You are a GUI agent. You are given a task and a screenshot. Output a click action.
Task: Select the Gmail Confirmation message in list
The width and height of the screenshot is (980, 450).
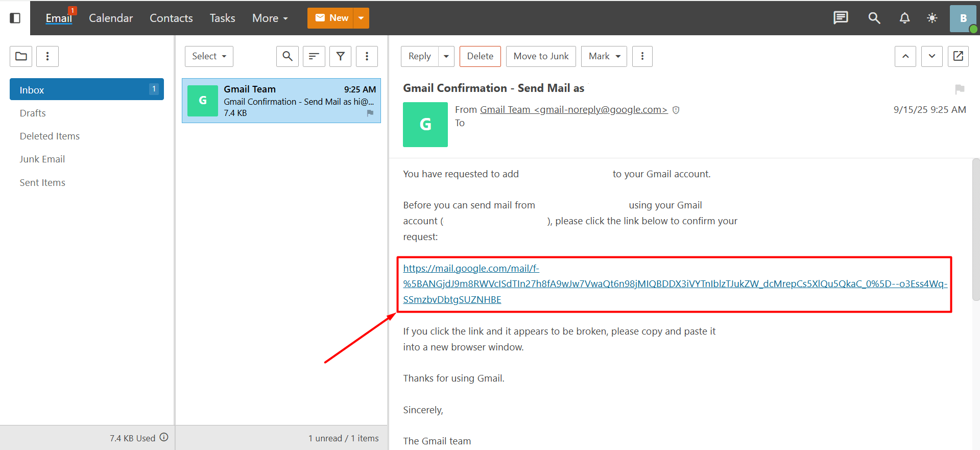pos(281,101)
